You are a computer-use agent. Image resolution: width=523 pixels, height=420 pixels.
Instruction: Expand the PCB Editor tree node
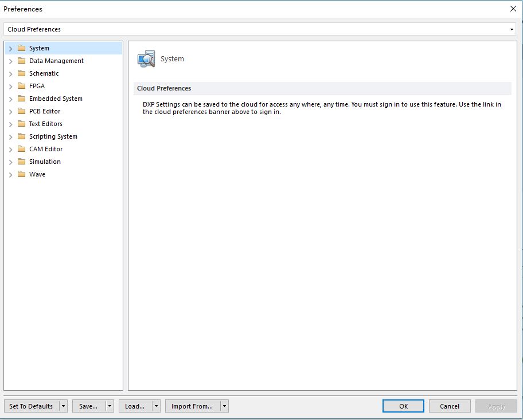pos(11,112)
